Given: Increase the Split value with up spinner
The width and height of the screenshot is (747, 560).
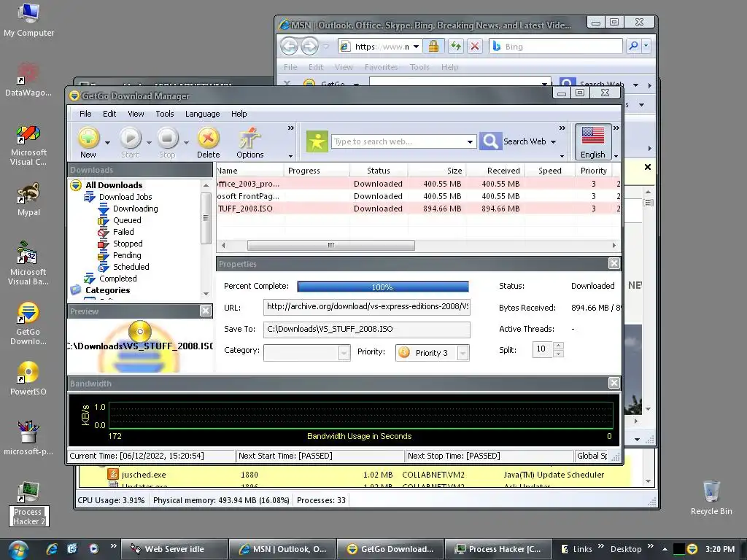Looking at the screenshot, I should point(559,346).
